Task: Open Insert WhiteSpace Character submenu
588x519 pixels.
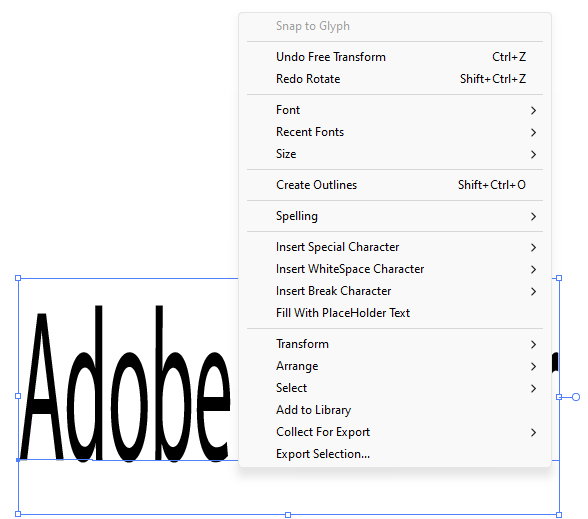Action: (395, 269)
